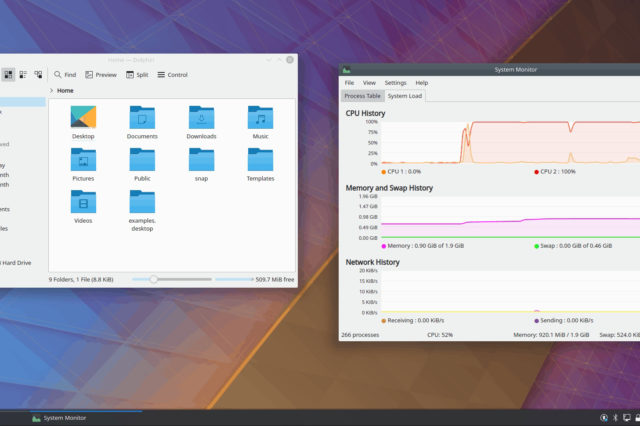Select the Music folder icon
This screenshot has width=640, height=426.
260,118
